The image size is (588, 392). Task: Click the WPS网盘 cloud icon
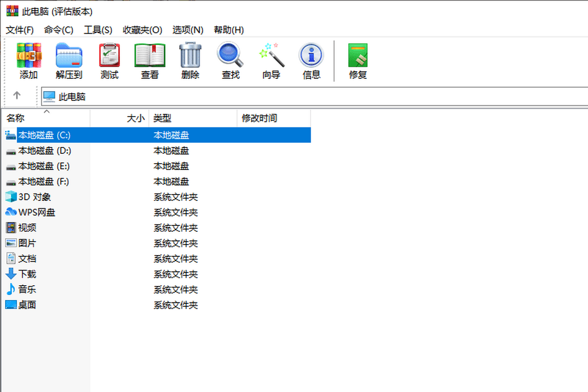click(x=10, y=212)
